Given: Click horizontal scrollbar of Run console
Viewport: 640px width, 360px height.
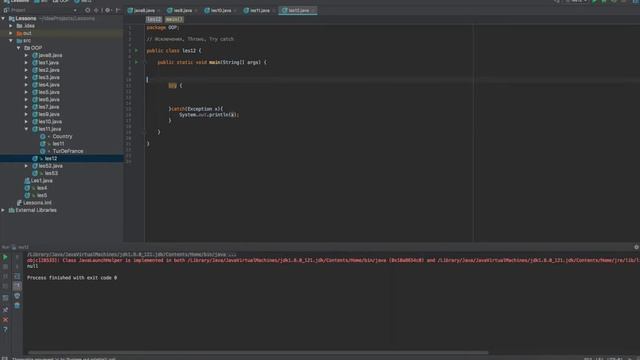Looking at the screenshot, I should [x=258, y=352].
